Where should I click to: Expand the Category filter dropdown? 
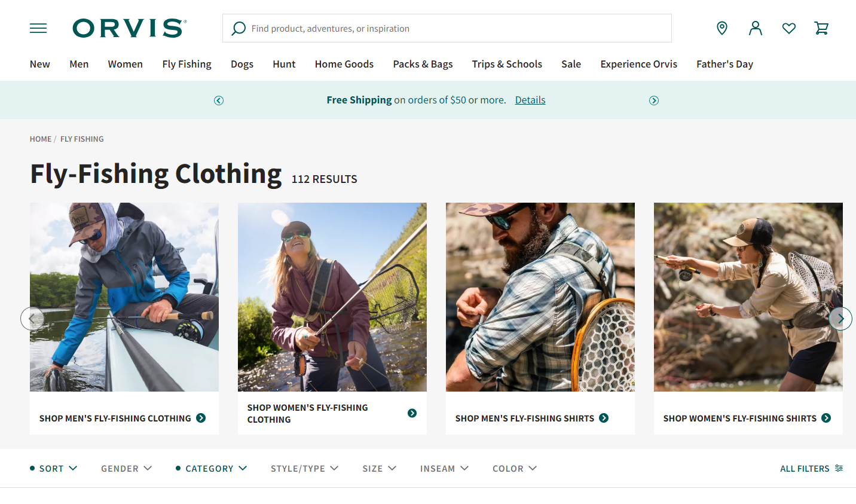tap(211, 469)
